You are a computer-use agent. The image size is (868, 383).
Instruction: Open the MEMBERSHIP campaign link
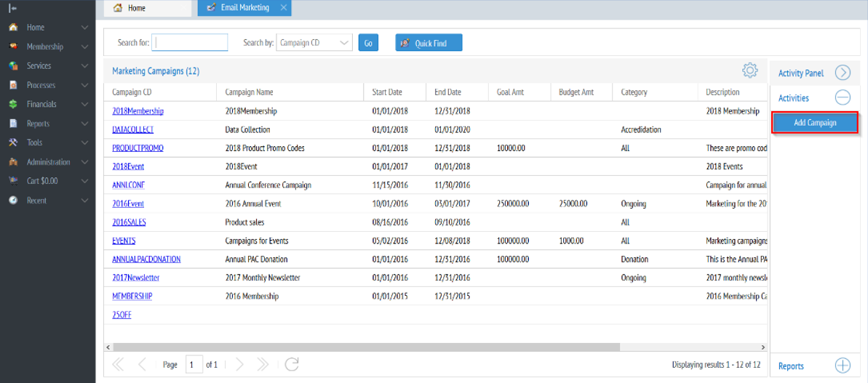coord(132,297)
